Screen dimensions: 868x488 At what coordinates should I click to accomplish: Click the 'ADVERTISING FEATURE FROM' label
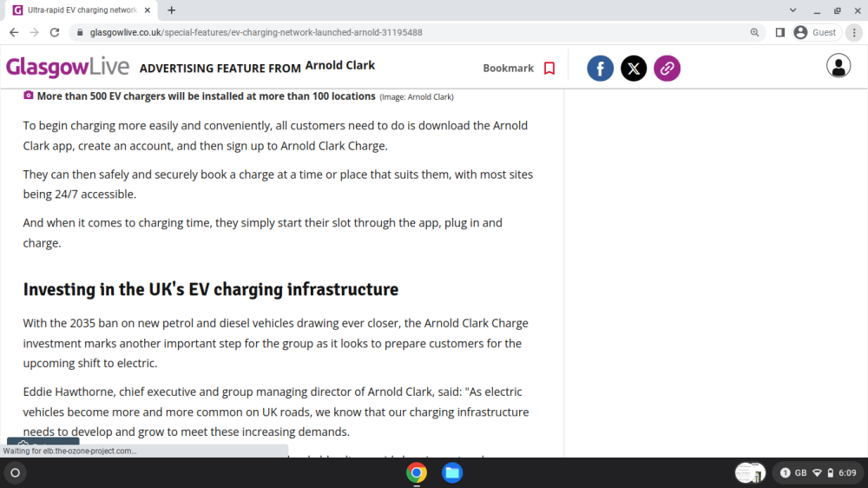[220, 68]
